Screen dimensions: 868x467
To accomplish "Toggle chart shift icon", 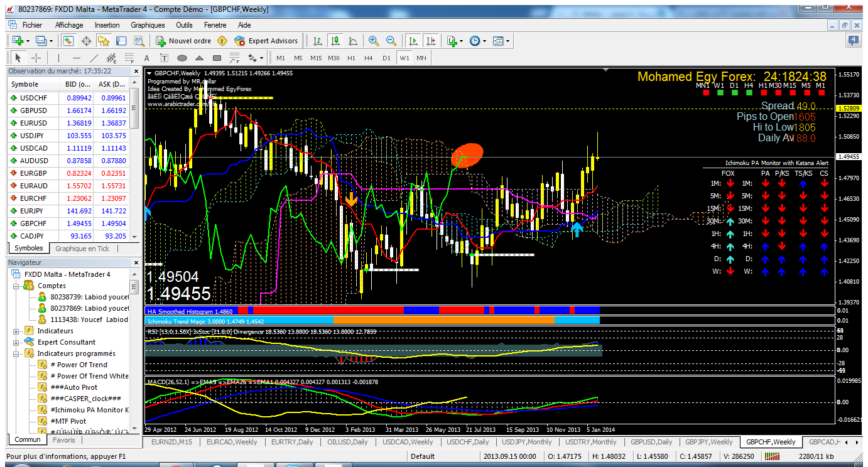I will click(430, 41).
